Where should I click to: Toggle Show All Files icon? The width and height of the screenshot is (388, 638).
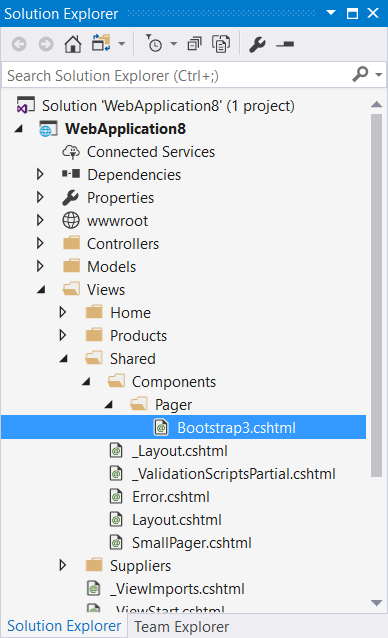coord(221,44)
